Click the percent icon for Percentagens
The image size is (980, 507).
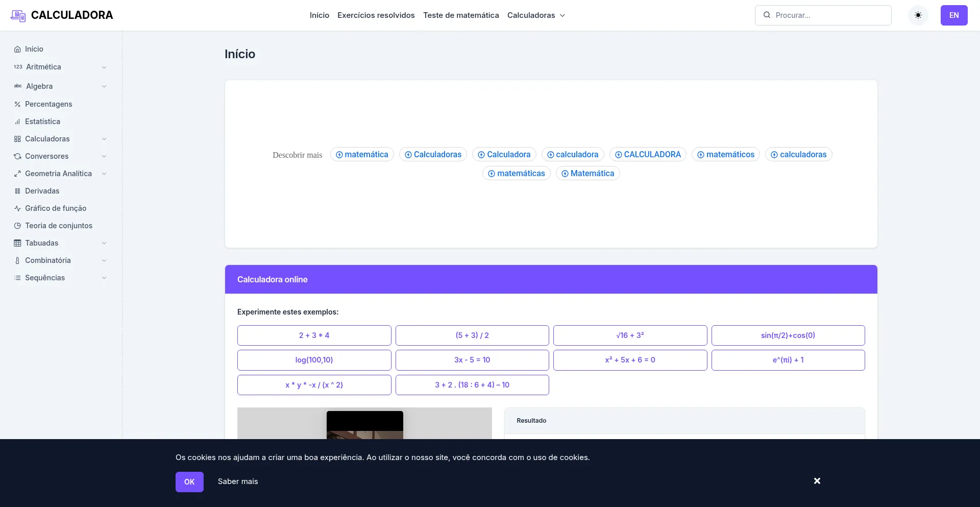(x=17, y=104)
